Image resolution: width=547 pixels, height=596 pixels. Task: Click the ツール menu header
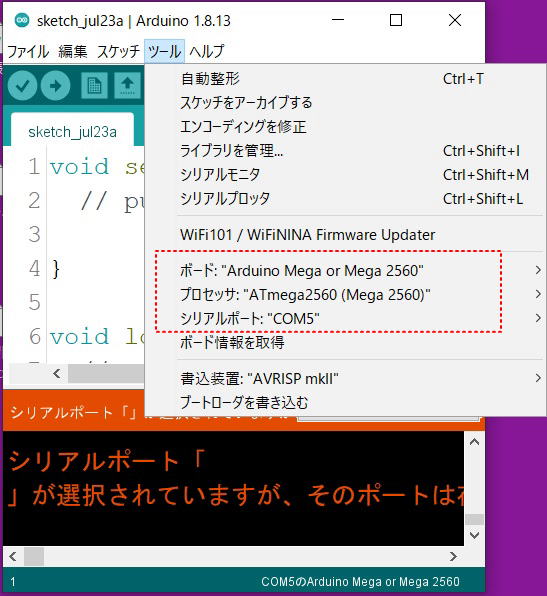[x=164, y=51]
